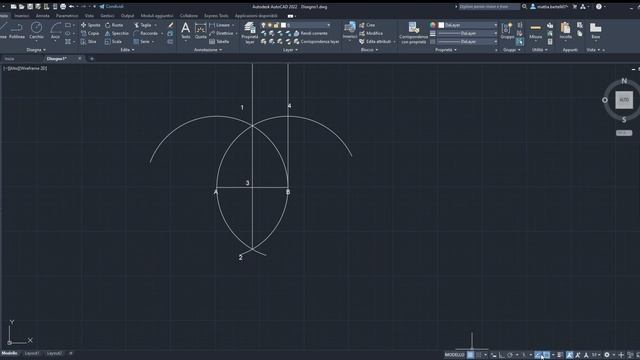The height and width of the screenshot is (360, 640).
Task: Open the DaLayer color dropdown
Action: pyautogui.click(x=468, y=25)
